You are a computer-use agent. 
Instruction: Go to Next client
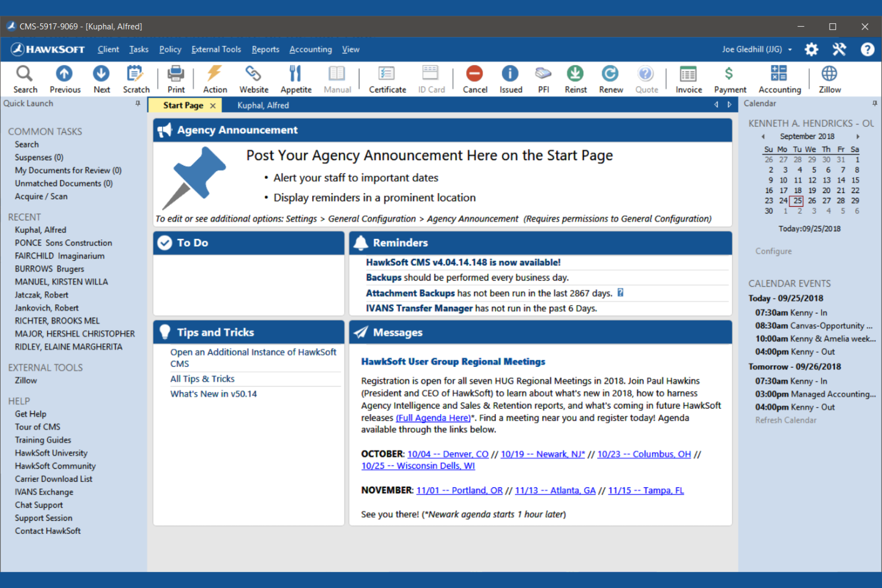point(101,79)
